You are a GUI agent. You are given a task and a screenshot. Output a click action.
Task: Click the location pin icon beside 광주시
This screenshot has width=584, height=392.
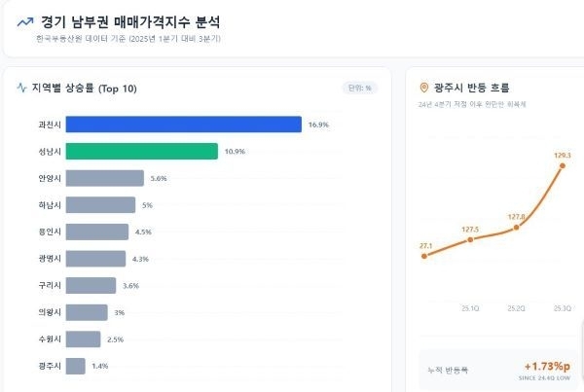click(x=423, y=88)
